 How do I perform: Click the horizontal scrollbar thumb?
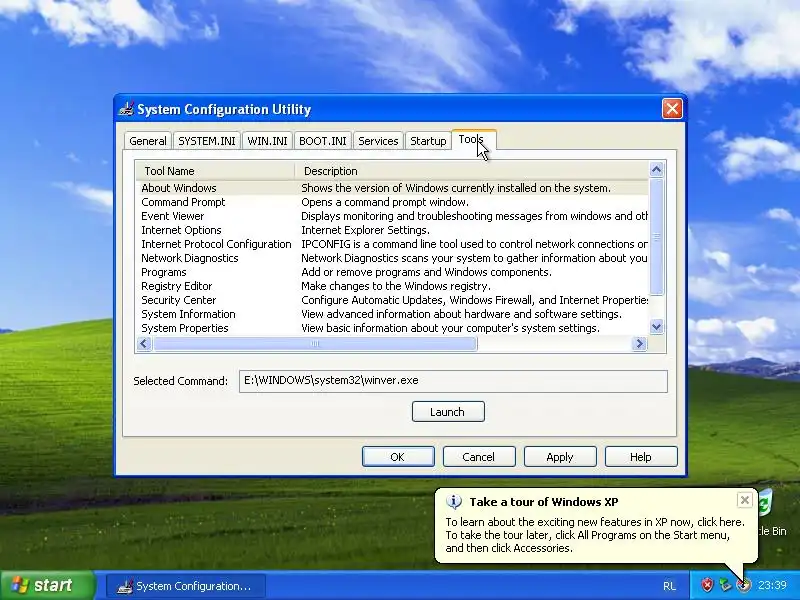tap(315, 344)
